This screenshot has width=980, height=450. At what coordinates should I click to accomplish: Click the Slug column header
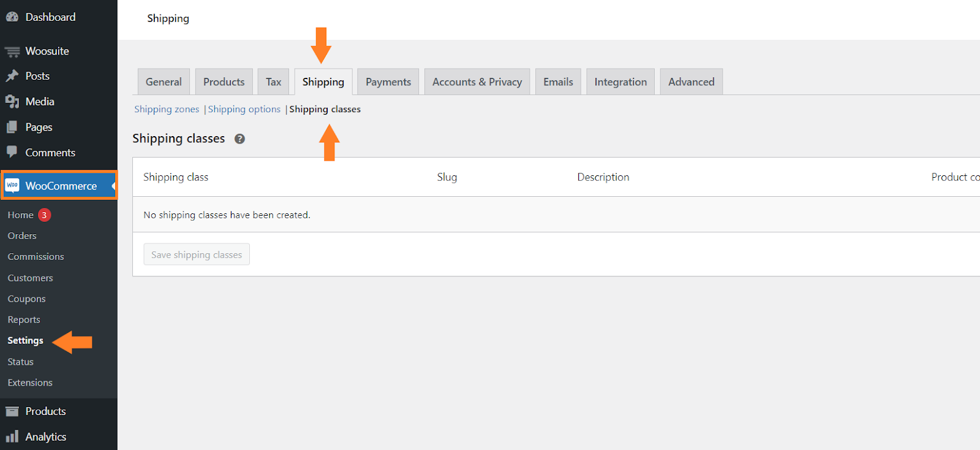tap(447, 177)
